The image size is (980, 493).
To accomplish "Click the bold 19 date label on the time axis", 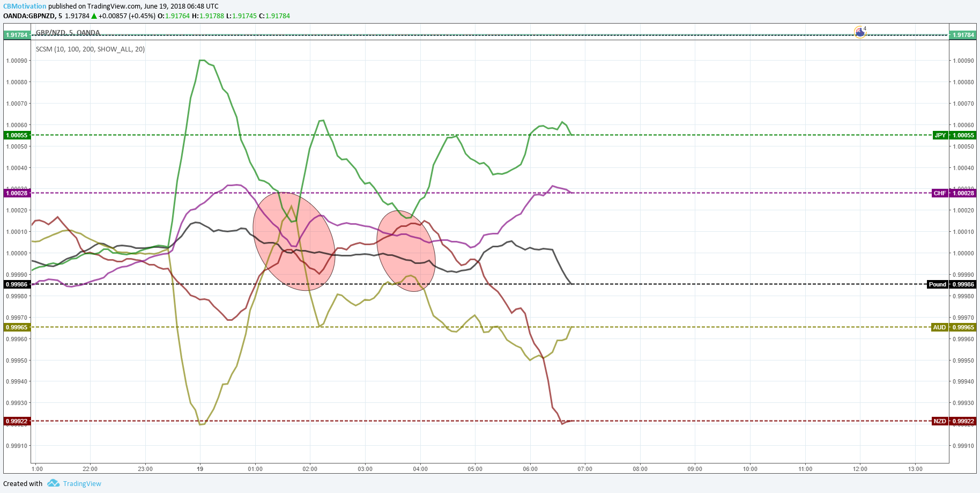I will coord(200,469).
